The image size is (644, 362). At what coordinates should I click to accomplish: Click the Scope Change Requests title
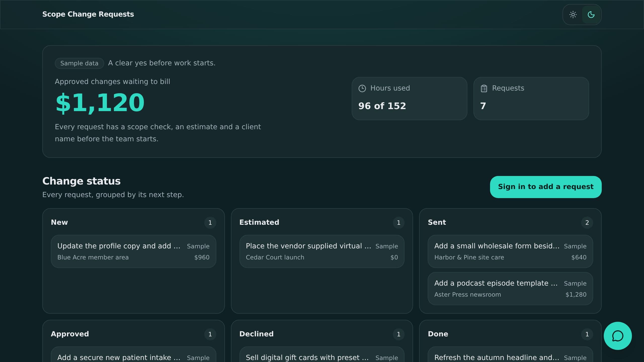(x=88, y=14)
